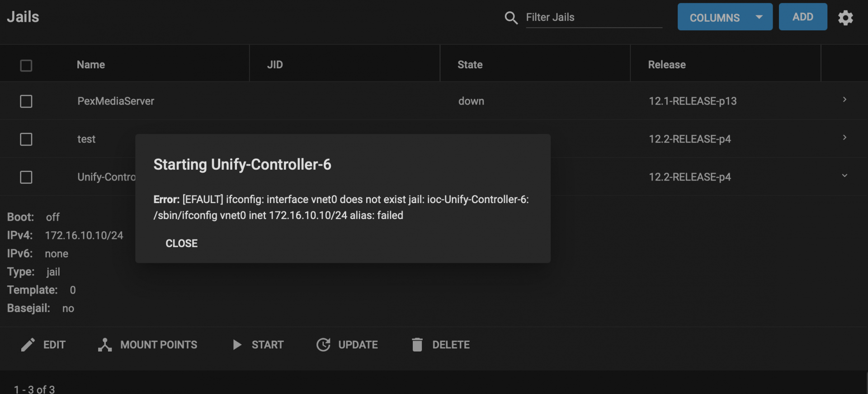Click the IPv4 address 172.16.10.10/24 in jail details
The image size is (868, 394).
(x=84, y=236)
